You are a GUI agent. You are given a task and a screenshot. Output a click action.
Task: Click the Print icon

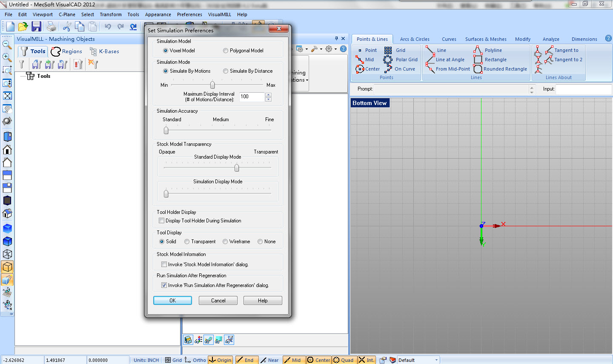click(52, 26)
